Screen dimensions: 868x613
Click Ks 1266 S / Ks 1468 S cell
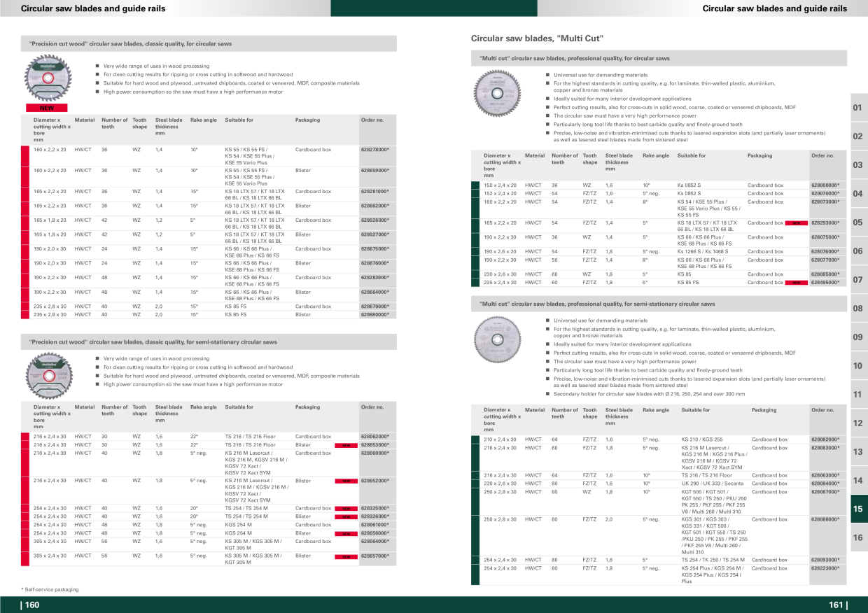pos(703,251)
